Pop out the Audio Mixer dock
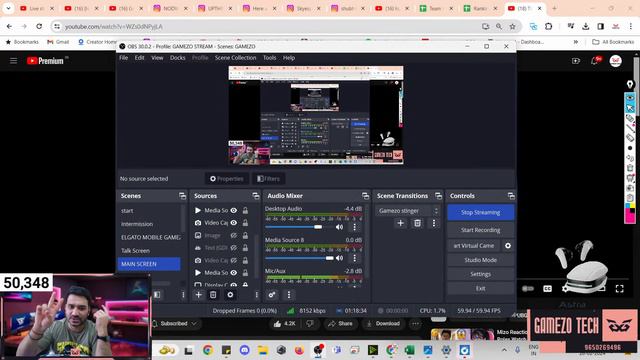640x360 pixels. [x=365, y=196]
